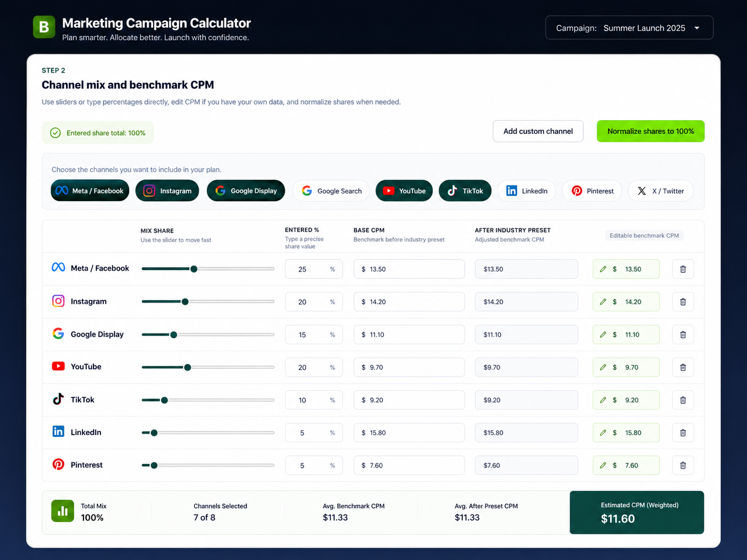Viewport: 747px width, 560px height.
Task: Toggle the Pinterest channel chip
Action: [x=592, y=191]
